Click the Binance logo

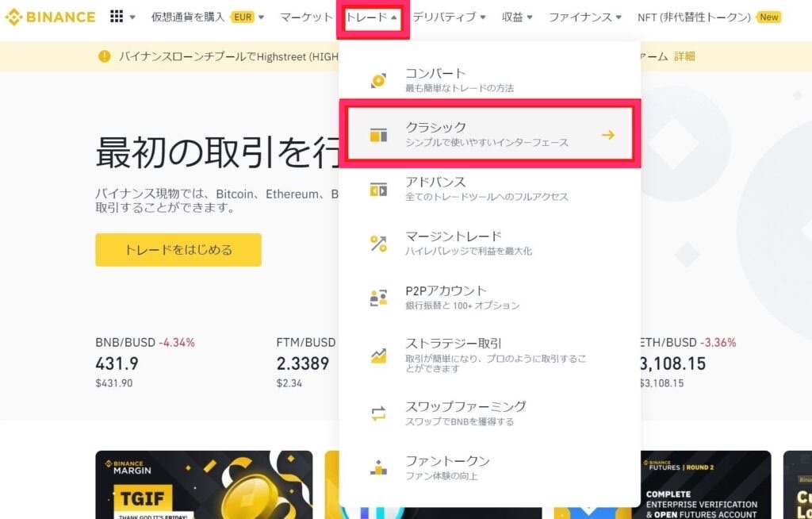click(50, 17)
